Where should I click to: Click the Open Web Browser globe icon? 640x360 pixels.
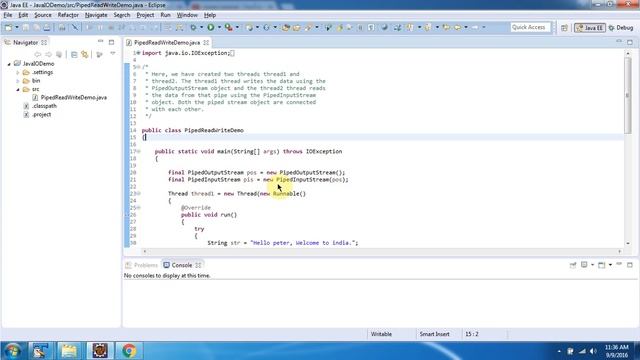click(384, 27)
